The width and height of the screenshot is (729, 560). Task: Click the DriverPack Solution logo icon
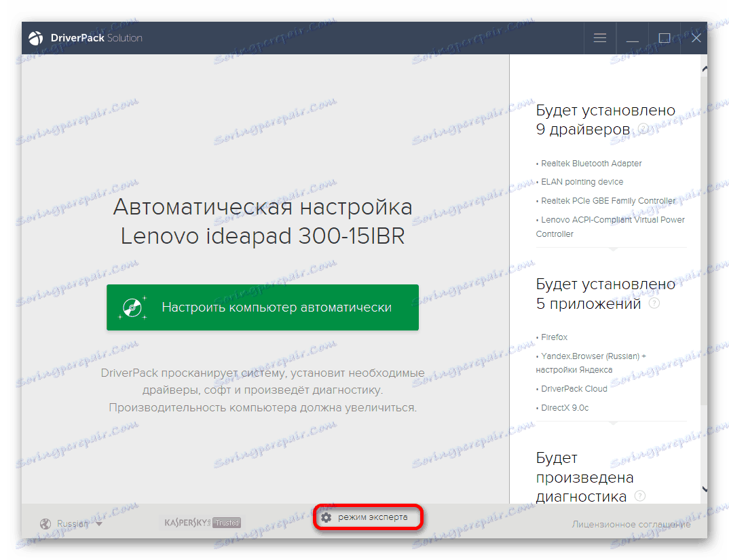click(35, 38)
